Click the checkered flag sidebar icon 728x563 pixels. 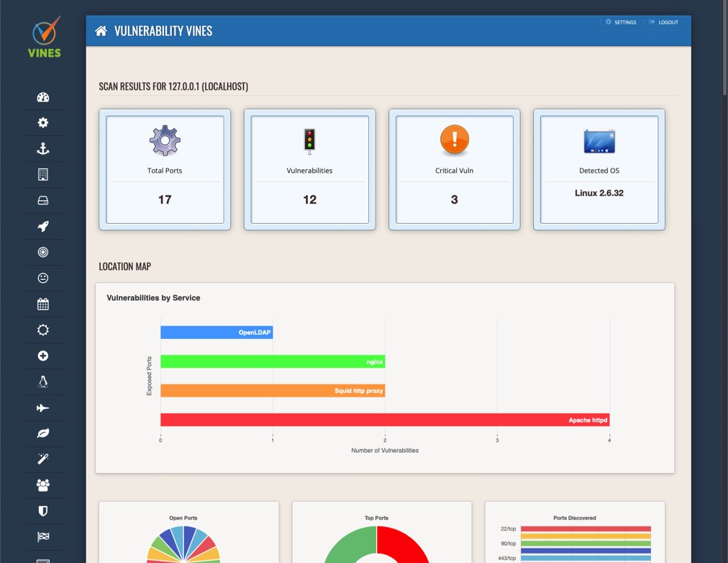[x=43, y=537]
